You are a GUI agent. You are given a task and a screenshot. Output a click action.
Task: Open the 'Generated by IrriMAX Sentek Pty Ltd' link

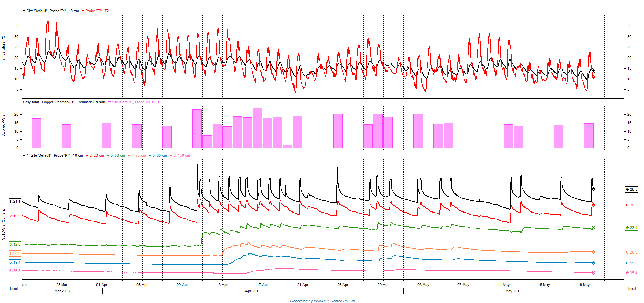pos(322,301)
